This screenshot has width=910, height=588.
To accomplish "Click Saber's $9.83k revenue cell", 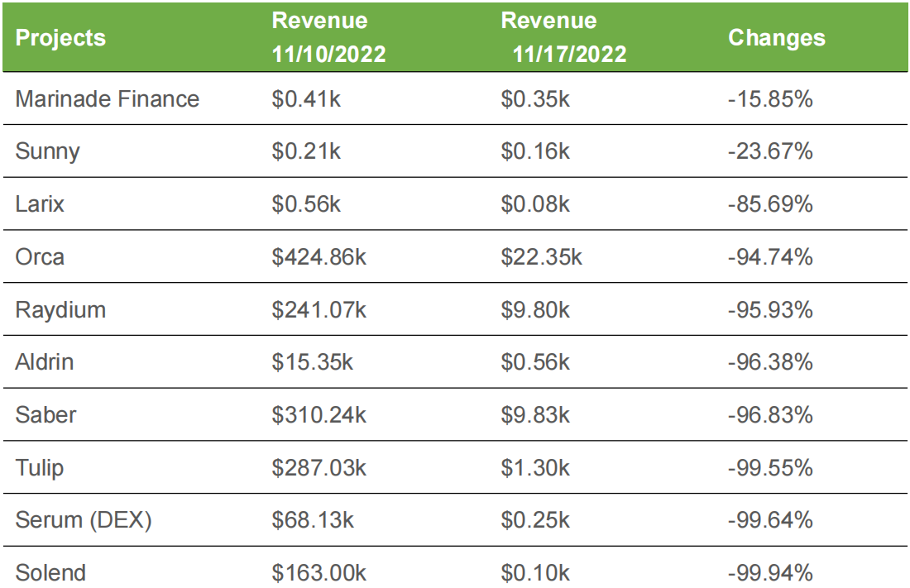I will [x=535, y=414].
